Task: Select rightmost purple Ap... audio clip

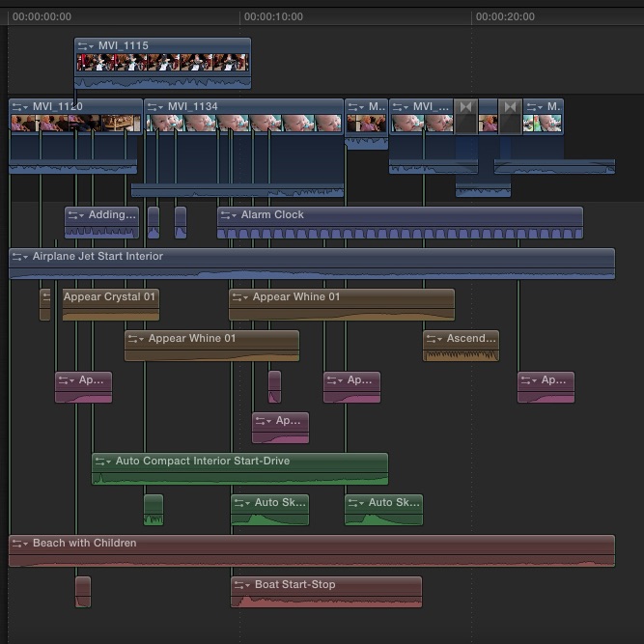Action: point(546,386)
